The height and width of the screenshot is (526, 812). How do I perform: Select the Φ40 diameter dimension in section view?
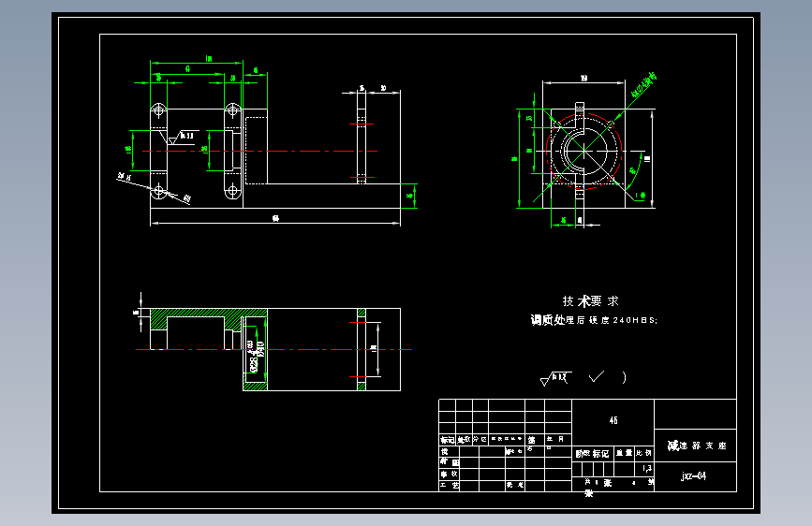pyautogui.click(x=262, y=349)
